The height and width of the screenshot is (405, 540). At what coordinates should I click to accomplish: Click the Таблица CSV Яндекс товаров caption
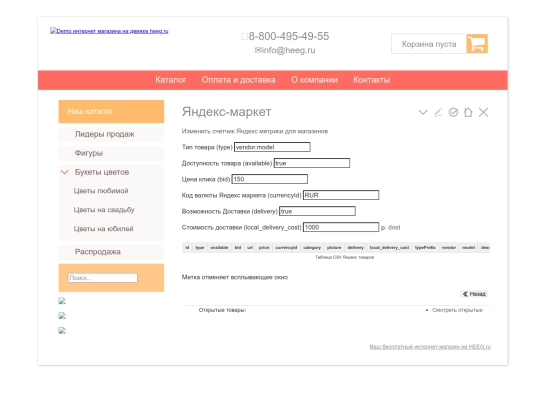tap(344, 257)
